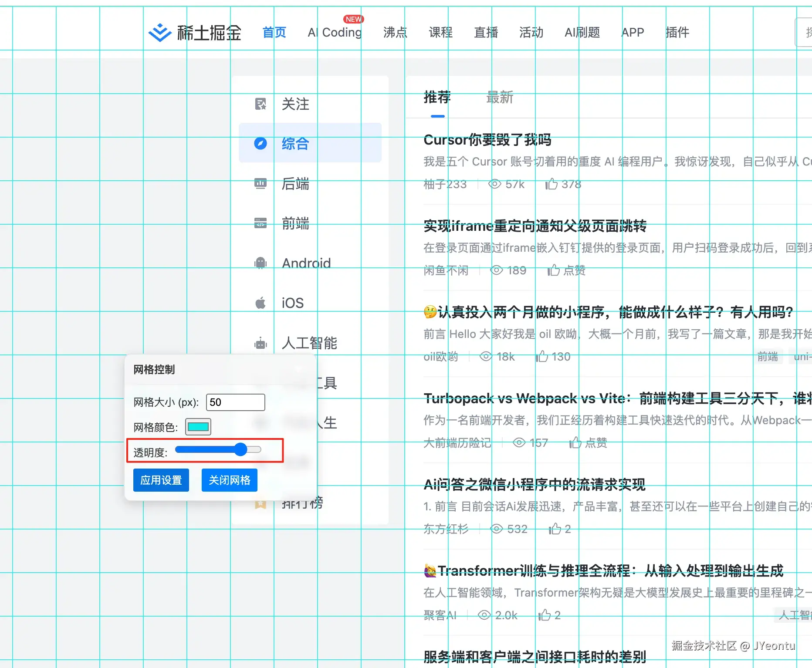
Task: Visit author 东方红杉's profile
Action: 446,529
